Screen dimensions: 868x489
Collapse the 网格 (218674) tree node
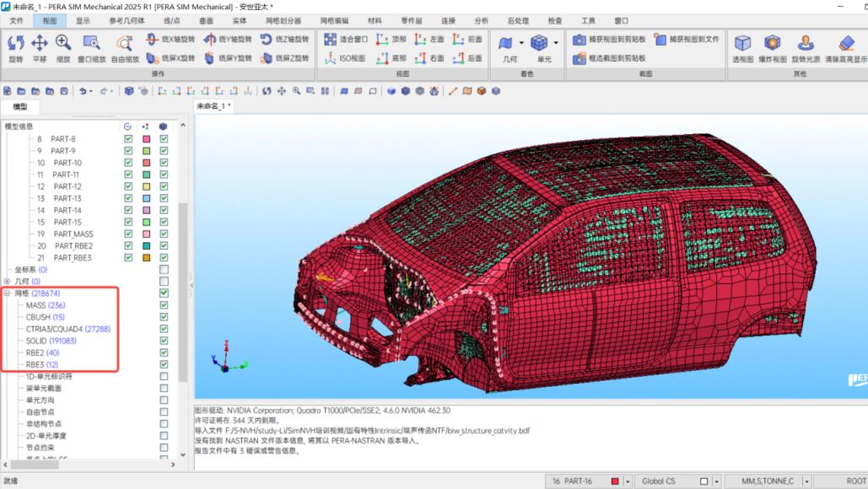coord(7,293)
